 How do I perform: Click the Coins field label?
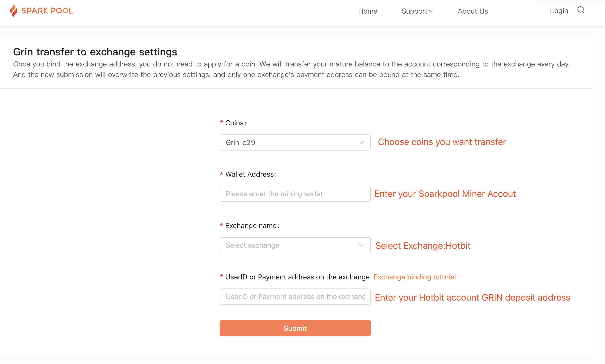point(234,123)
